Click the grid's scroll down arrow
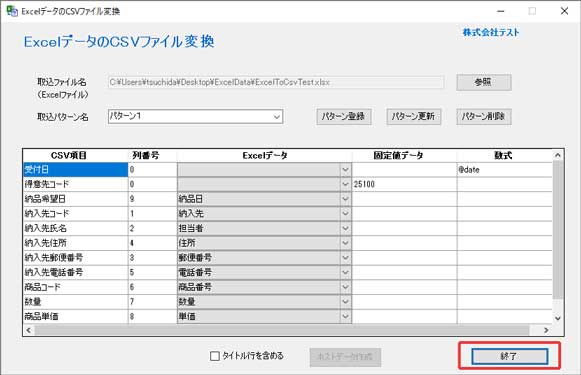 [x=558, y=318]
